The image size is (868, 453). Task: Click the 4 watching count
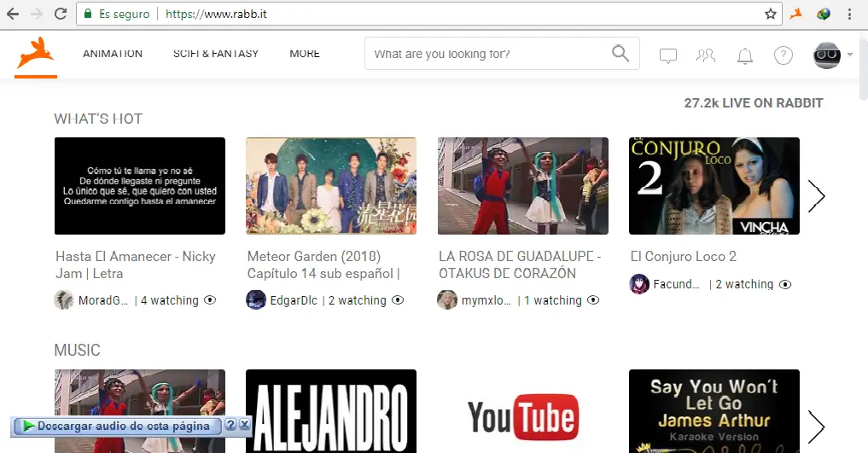(169, 300)
